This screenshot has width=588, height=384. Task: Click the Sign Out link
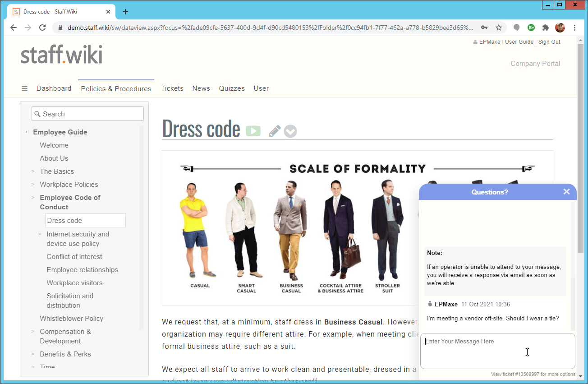pyautogui.click(x=549, y=42)
